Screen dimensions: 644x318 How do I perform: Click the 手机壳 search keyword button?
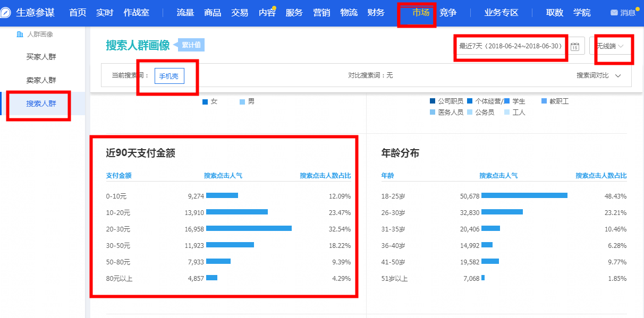(169, 76)
